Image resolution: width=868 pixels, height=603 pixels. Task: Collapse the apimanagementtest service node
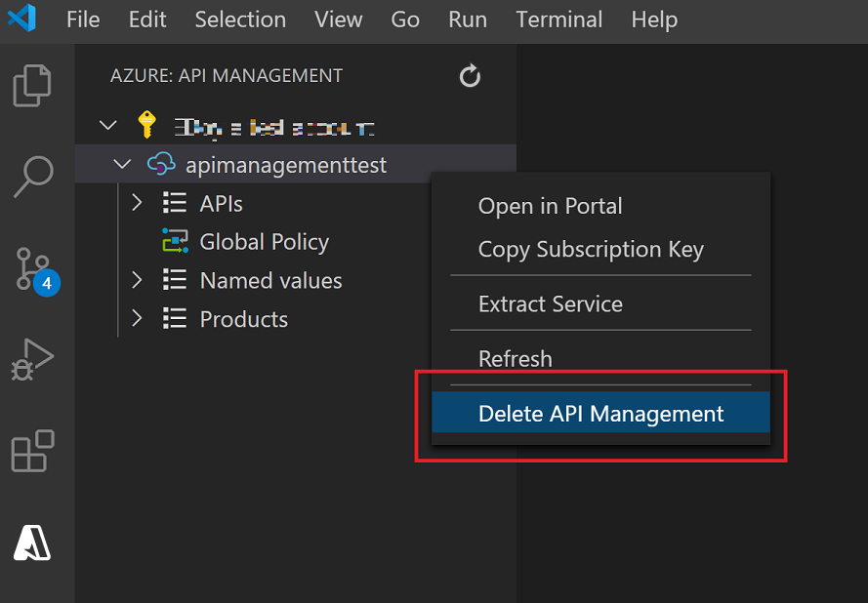pos(122,165)
